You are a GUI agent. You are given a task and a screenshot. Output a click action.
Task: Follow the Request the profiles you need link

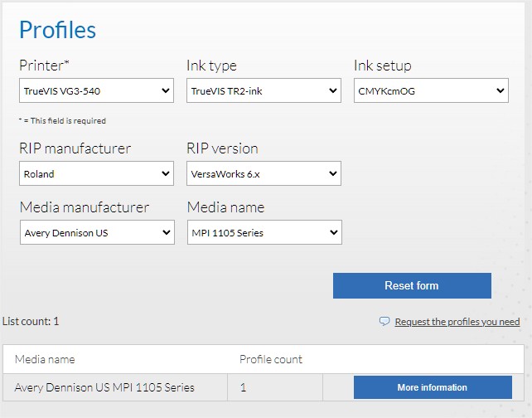(x=457, y=322)
